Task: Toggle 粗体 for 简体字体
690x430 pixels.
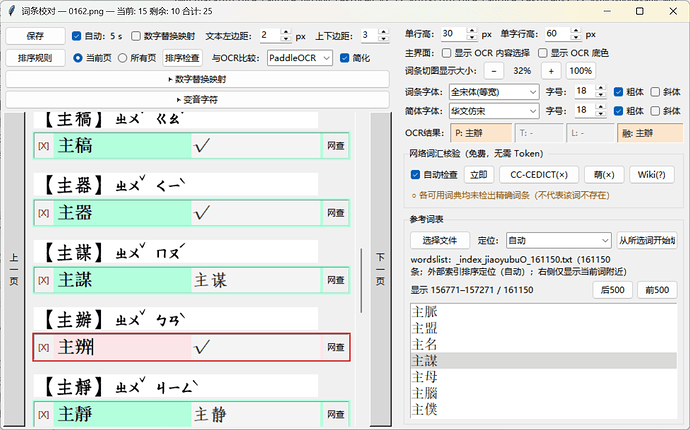Action: 618,111
